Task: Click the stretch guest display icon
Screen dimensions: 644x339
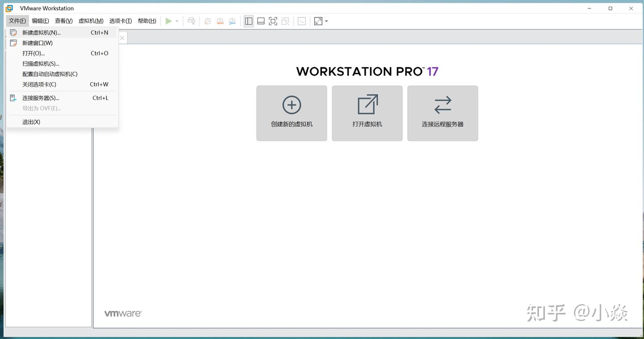Action: click(318, 21)
